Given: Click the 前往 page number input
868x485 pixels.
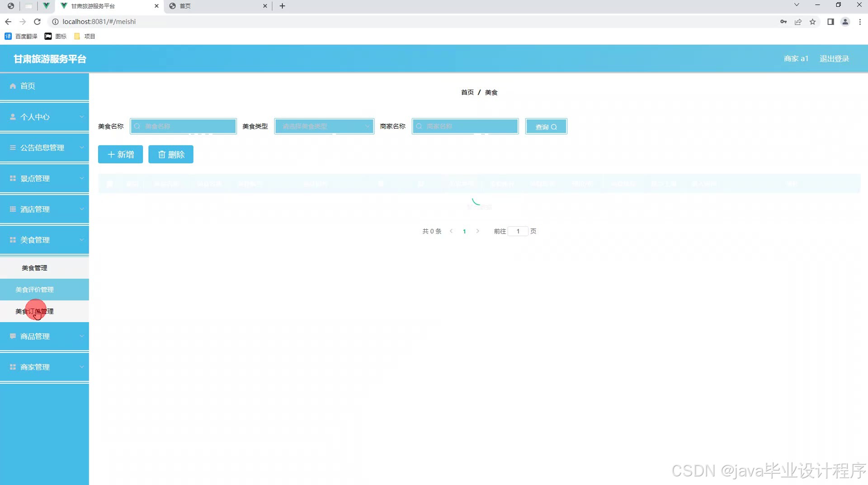Looking at the screenshot, I should (x=518, y=231).
